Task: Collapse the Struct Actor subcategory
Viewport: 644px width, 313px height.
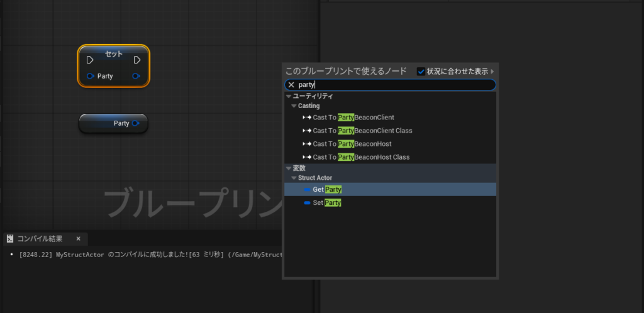Action: 294,178
